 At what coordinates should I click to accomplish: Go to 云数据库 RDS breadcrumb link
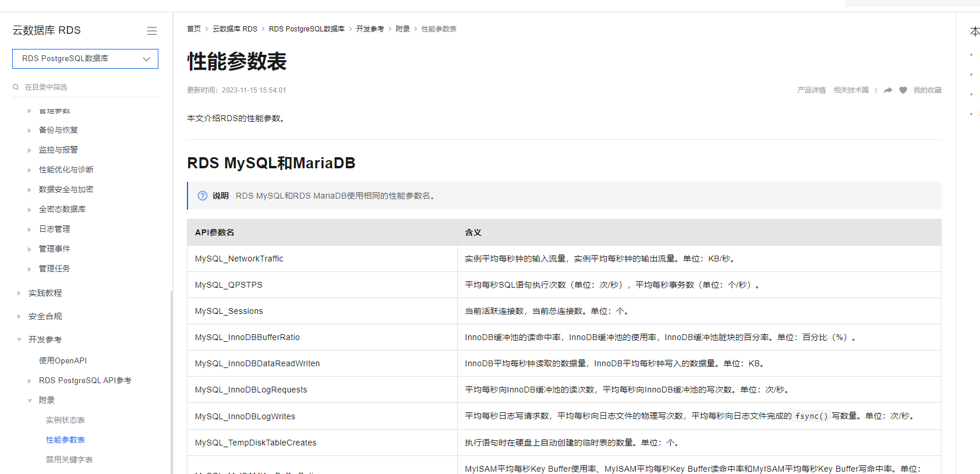235,29
